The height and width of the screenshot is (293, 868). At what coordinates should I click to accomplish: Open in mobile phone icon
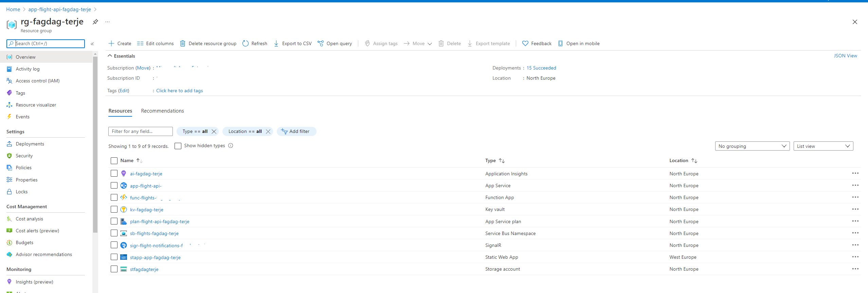[x=560, y=43]
